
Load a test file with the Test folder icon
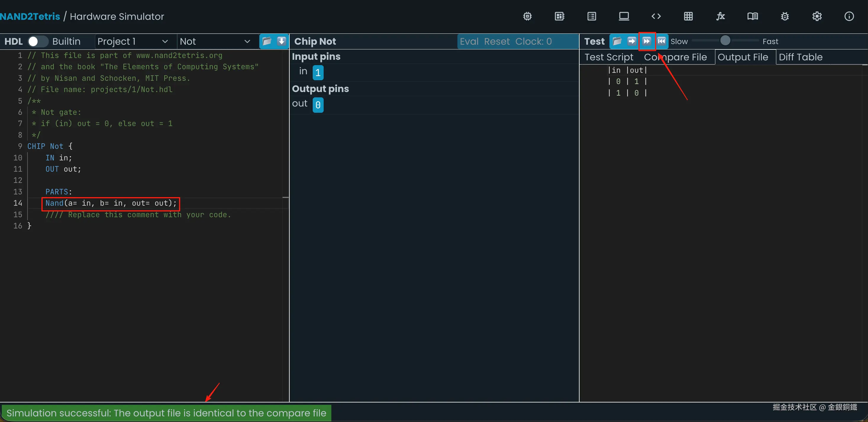point(617,41)
